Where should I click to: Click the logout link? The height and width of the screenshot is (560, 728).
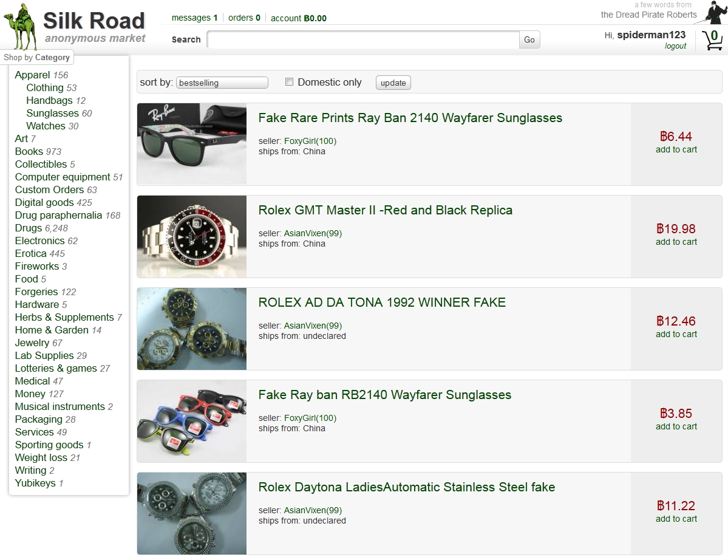click(675, 46)
